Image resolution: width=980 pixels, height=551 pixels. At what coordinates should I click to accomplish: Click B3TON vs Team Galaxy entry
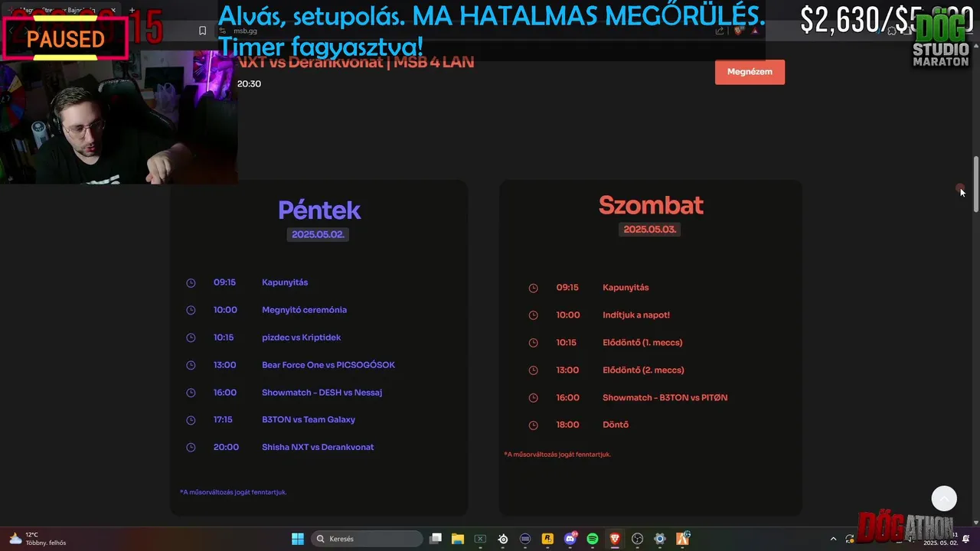(x=309, y=419)
